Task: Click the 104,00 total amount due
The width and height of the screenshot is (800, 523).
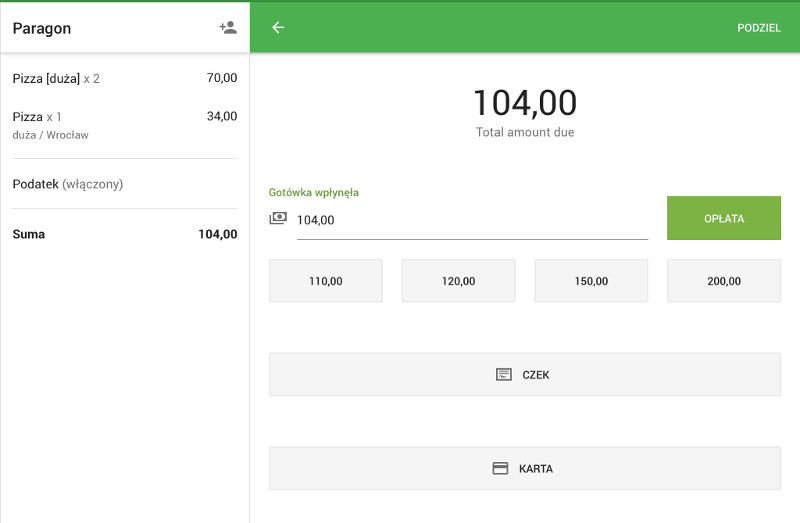Action: click(524, 104)
